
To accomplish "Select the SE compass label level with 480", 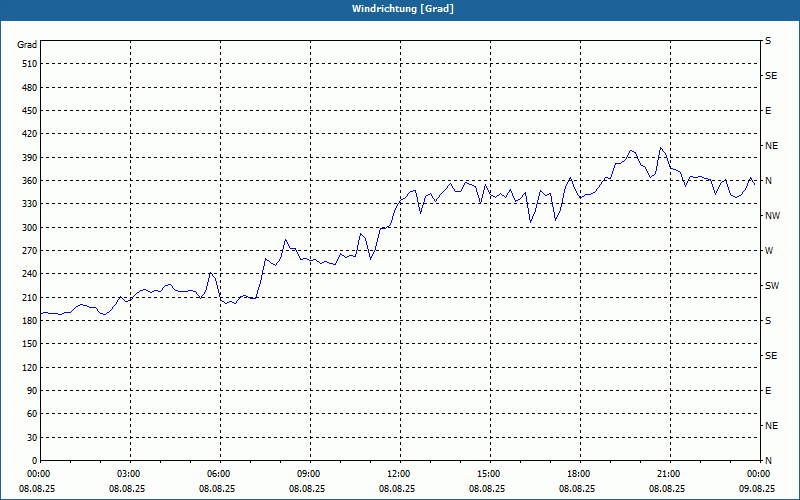I will pos(771,76).
